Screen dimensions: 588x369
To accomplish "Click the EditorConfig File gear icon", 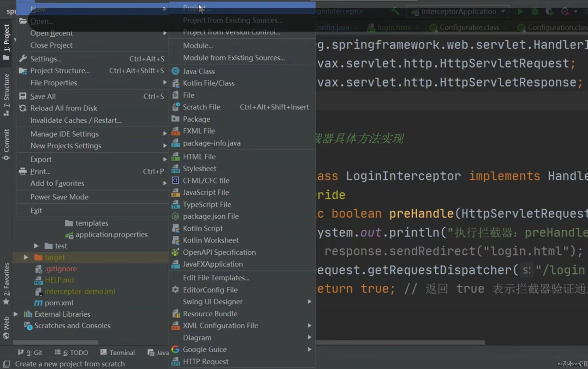I will (x=175, y=290).
